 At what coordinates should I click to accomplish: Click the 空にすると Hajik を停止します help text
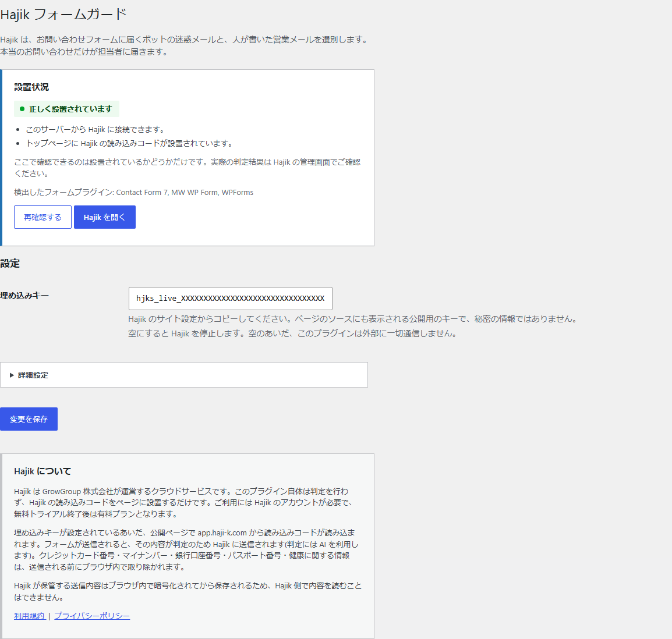coord(292,333)
